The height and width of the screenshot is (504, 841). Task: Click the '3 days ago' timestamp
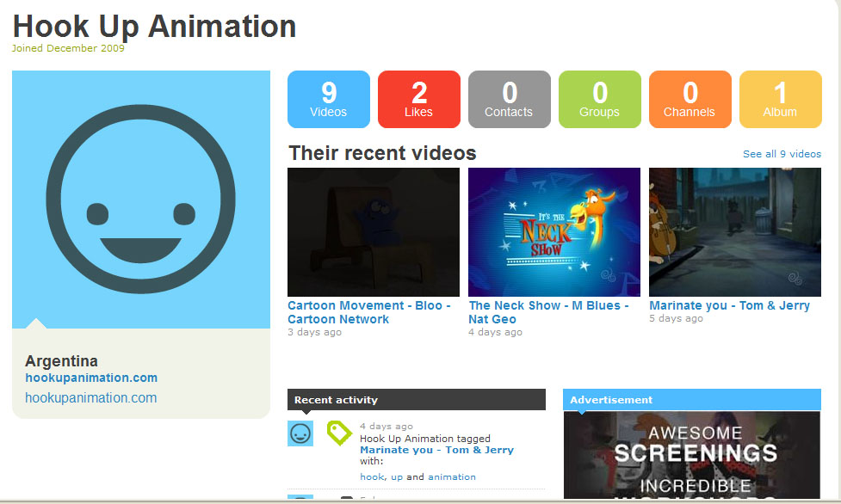point(314,333)
